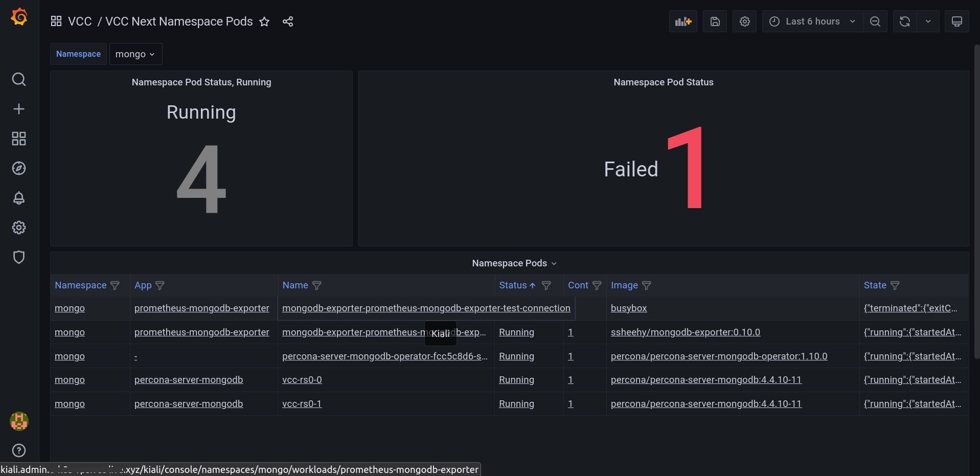Click percona-server-mongodb app in vcc-rs0-1 row
Image resolution: width=980 pixels, height=476 pixels.
(189, 404)
